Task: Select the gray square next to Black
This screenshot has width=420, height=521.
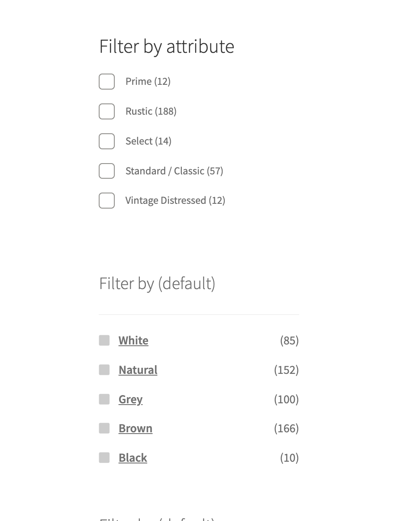Action: tap(104, 458)
